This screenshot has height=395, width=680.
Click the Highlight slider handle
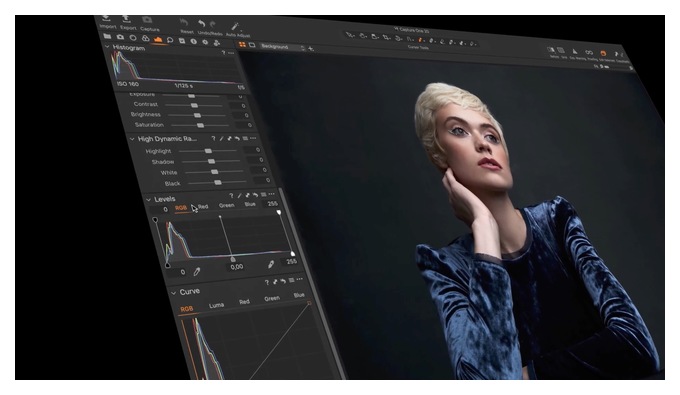[208, 151]
